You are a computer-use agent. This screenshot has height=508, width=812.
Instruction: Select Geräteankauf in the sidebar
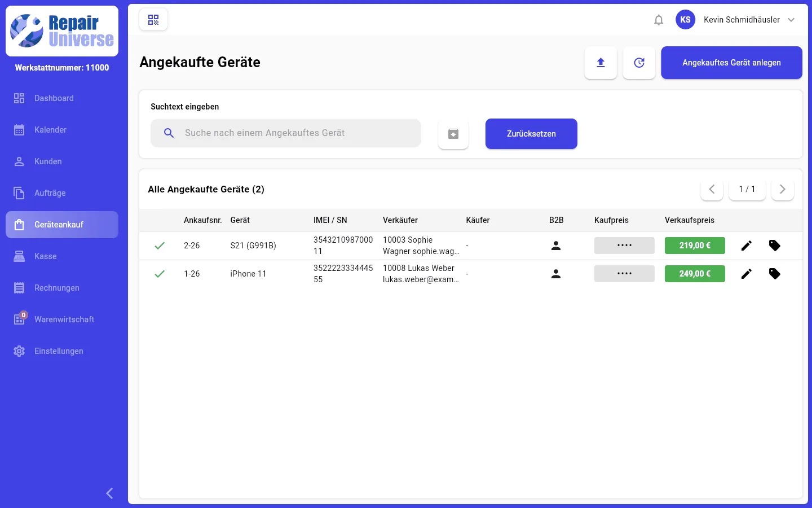pyautogui.click(x=62, y=225)
